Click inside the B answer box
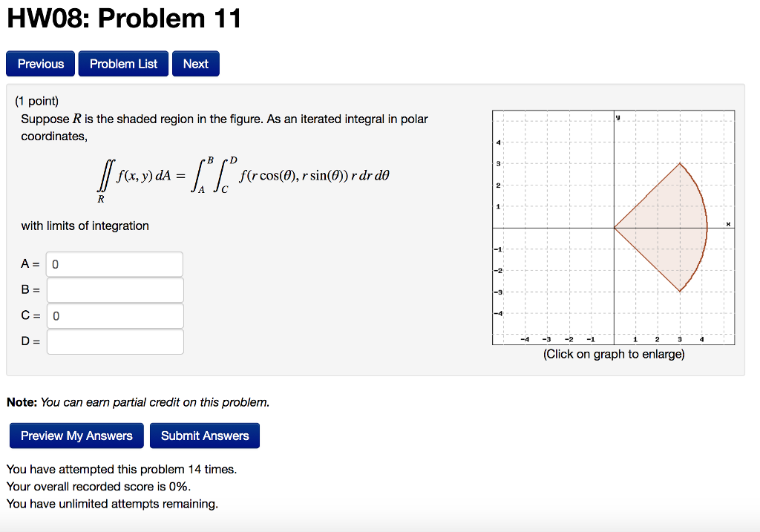Viewport: 760px width, 532px height. pos(114,289)
